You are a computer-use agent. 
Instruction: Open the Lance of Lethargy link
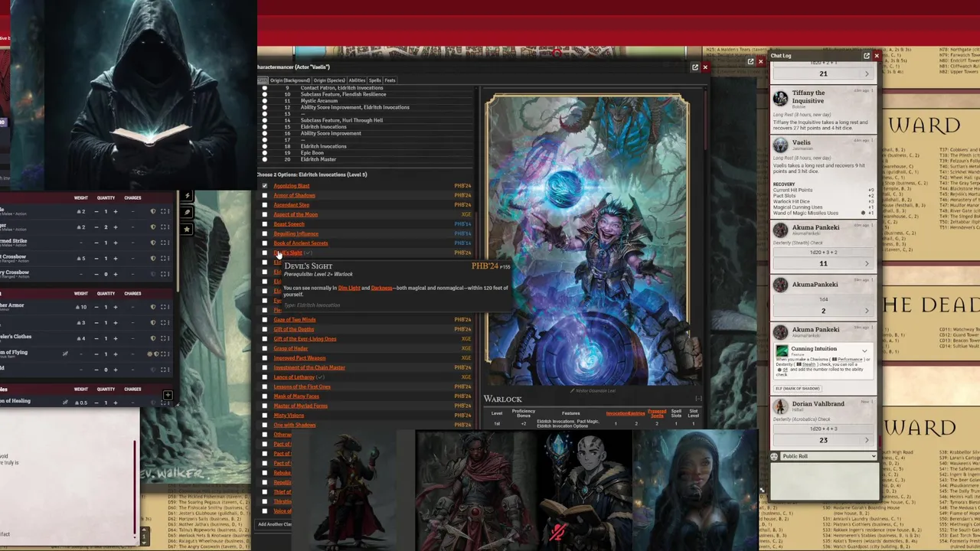pyautogui.click(x=294, y=377)
